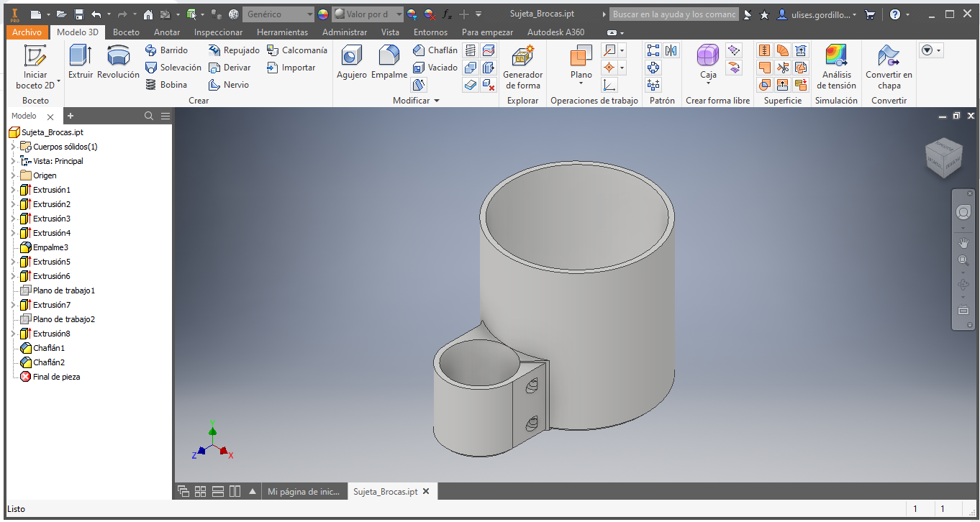Close the Modelo browser tab
Image resolution: width=980 pixels, height=522 pixels.
pos(50,116)
